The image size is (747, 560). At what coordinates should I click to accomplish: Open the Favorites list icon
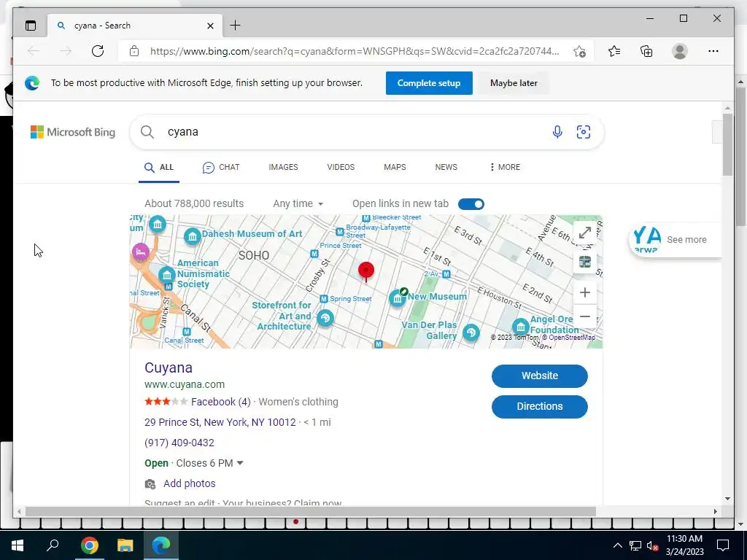(x=614, y=51)
